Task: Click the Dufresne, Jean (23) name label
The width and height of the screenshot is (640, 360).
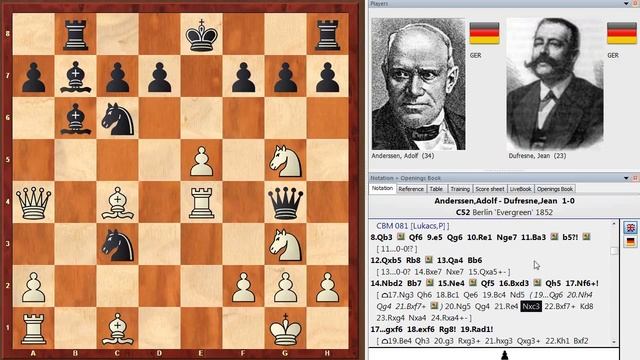Action: (537, 156)
